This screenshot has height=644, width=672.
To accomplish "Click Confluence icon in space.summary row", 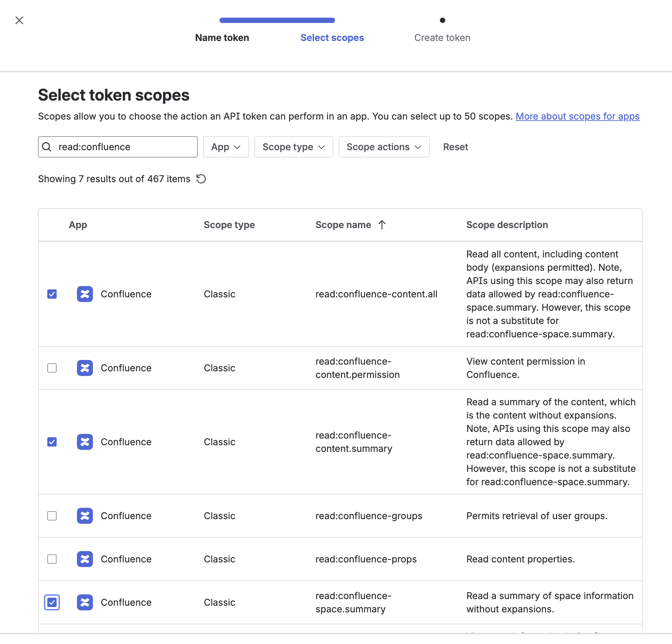I will pyautogui.click(x=85, y=602).
